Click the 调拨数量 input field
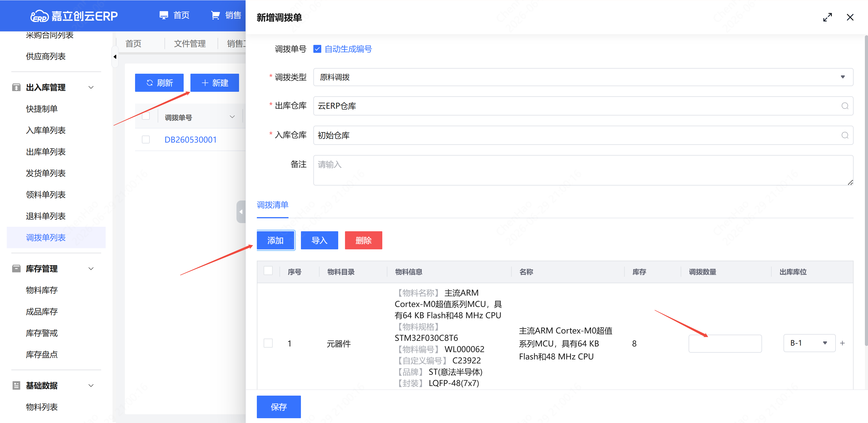868x423 pixels. pyautogui.click(x=725, y=344)
